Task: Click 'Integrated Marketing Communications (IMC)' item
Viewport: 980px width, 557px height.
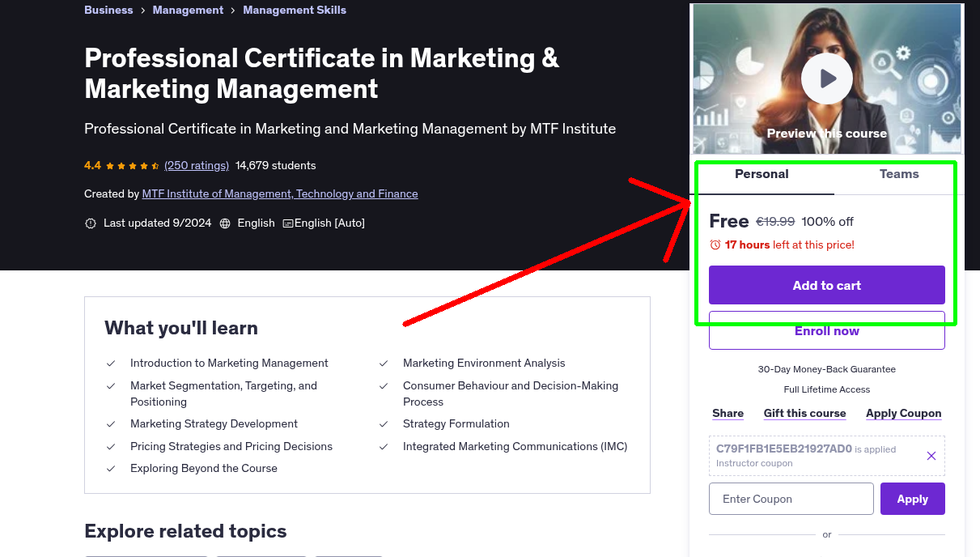Action: point(515,447)
